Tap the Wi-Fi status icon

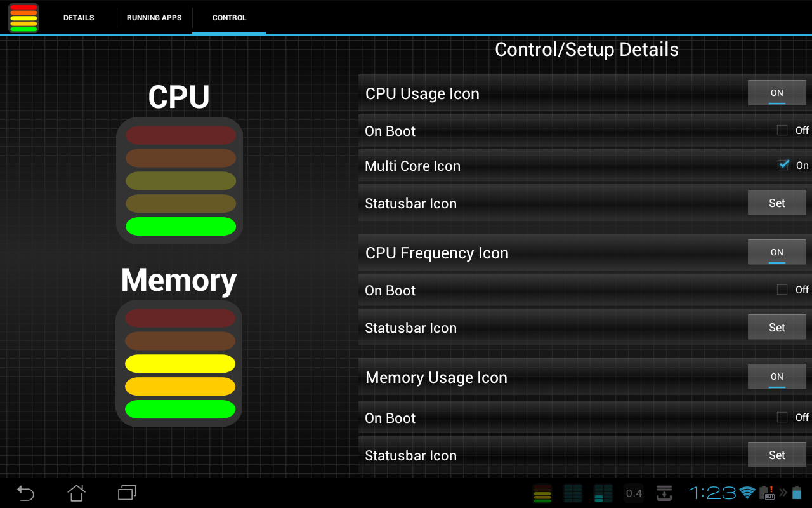pyautogui.click(x=747, y=493)
